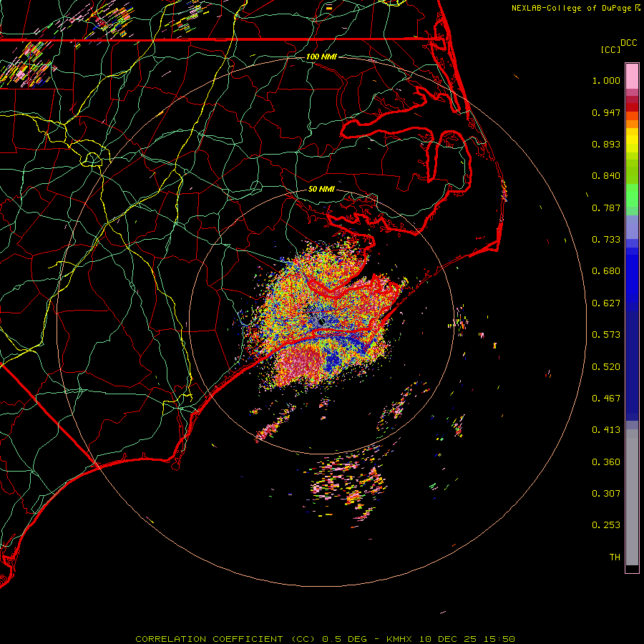The image size is (644, 644).
Task: Click the black TH swatch at scale bottom
Action: [632, 569]
